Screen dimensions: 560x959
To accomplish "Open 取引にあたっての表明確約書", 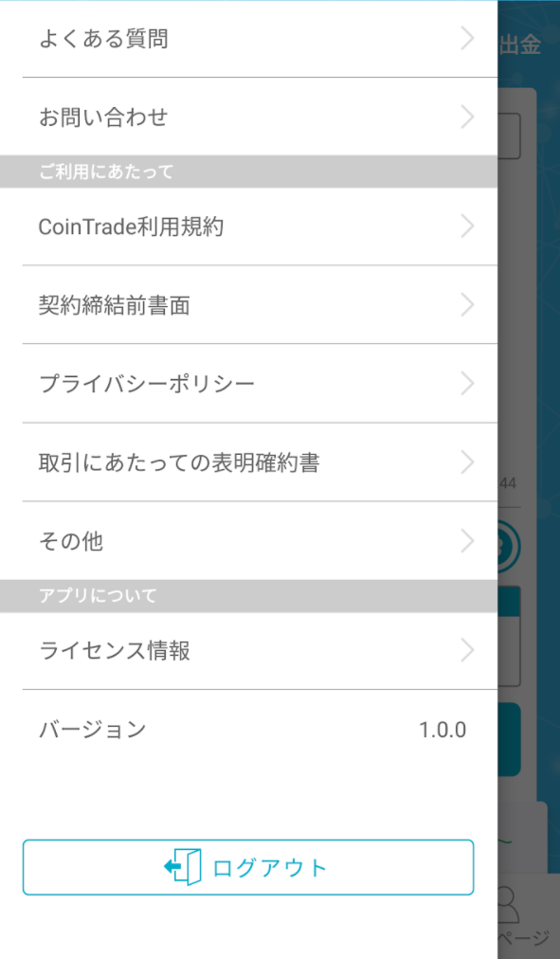I will 248,462.
